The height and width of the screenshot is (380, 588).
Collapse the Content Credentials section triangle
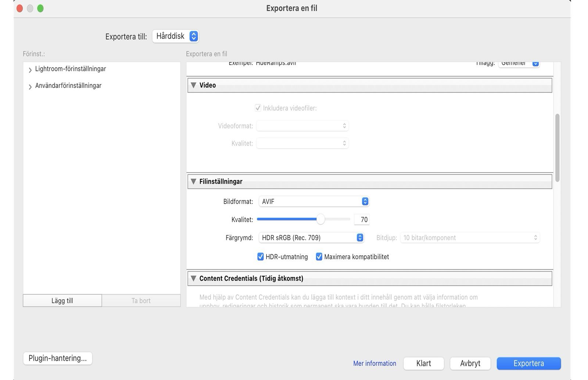pyautogui.click(x=193, y=278)
